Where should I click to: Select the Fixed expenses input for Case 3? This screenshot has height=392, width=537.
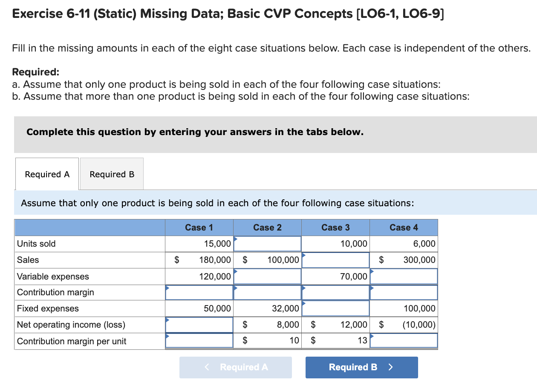click(335, 308)
